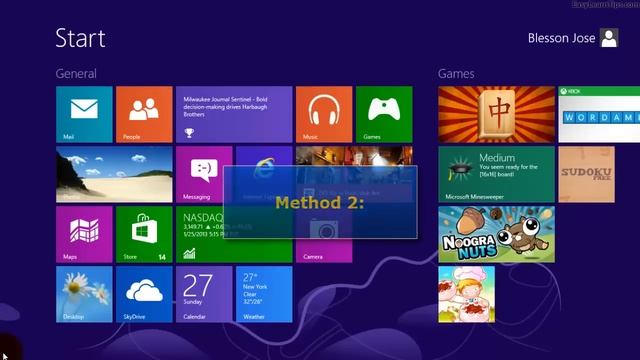The width and height of the screenshot is (640, 360).
Task: Open the green Games Xbox tile
Action: coord(384,114)
